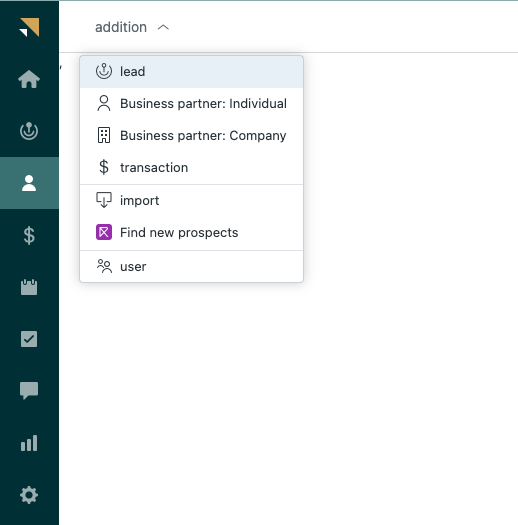Viewport: 518px width, 525px height.
Task: Choose transaction from the addition menu
Action: click(192, 167)
